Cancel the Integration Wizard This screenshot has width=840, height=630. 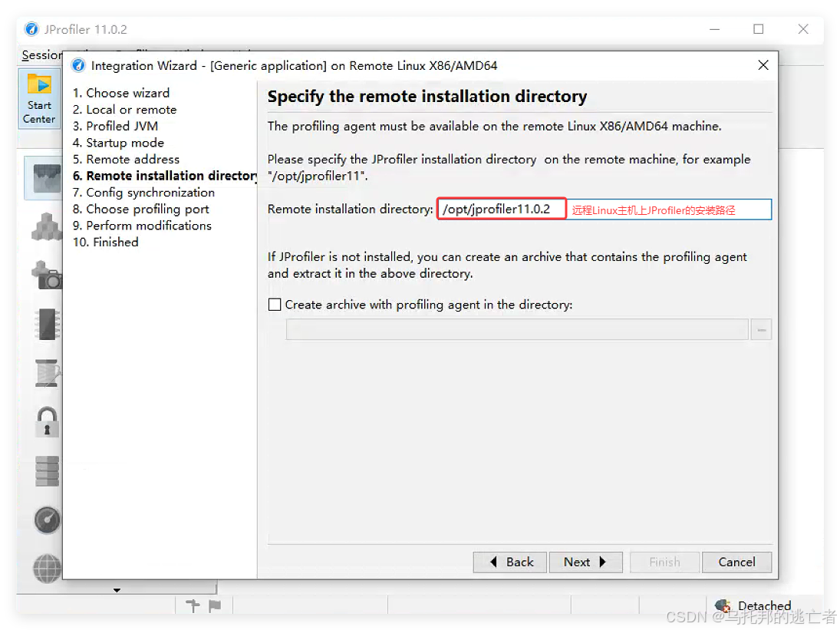[736, 562]
